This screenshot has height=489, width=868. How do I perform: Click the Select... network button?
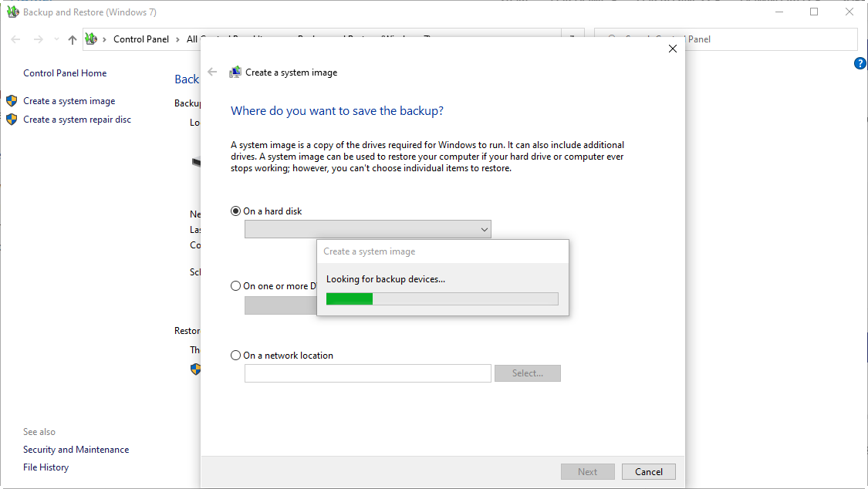528,373
